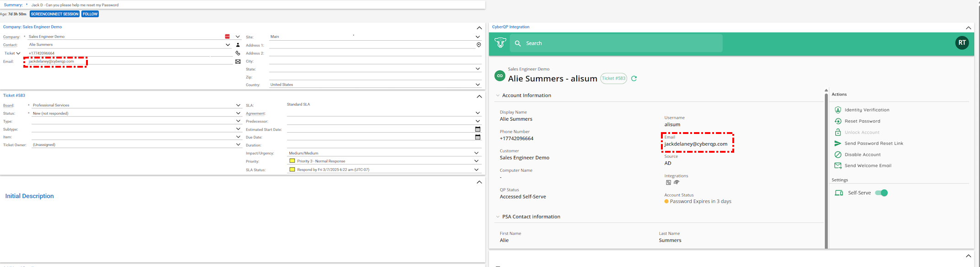Open the Status dropdown showing New

pos(238,113)
